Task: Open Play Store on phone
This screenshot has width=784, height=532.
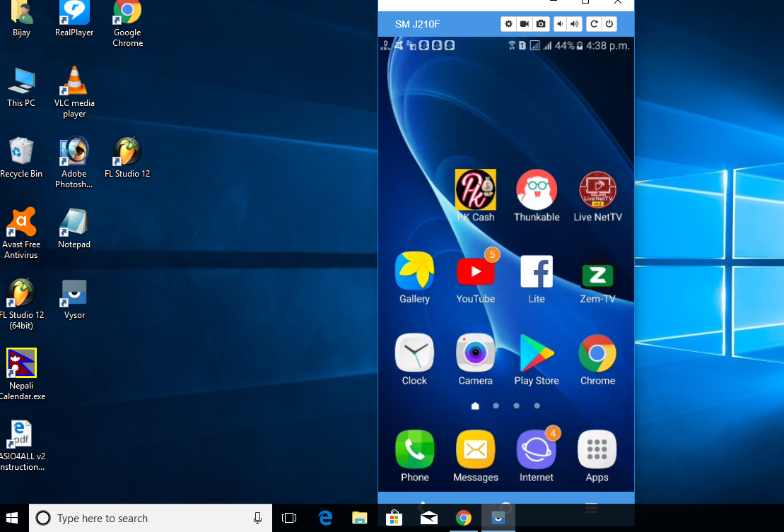Action: pos(537,360)
